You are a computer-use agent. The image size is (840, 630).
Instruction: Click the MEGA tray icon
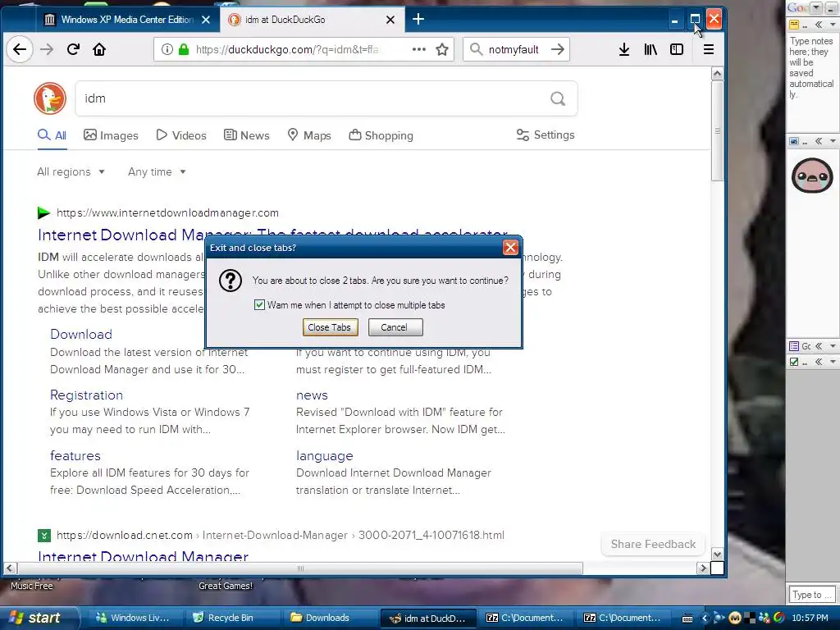coord(734,619)
